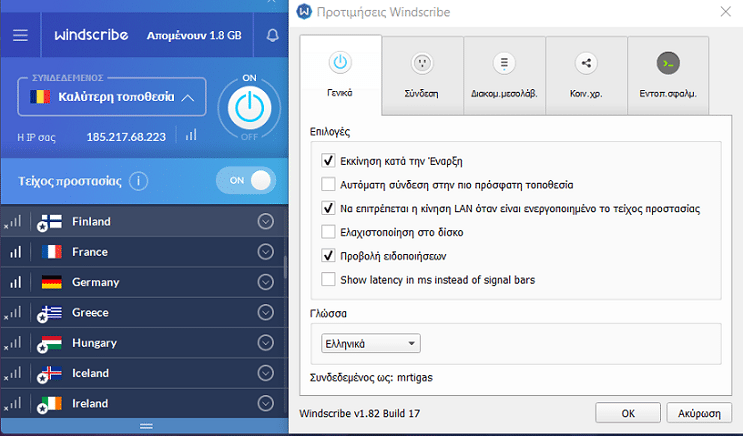The height and width of the screenshot is (436, 743).
Task: Click the Windscribe logo in preferences title bar
Action: [x=304, y=11]
